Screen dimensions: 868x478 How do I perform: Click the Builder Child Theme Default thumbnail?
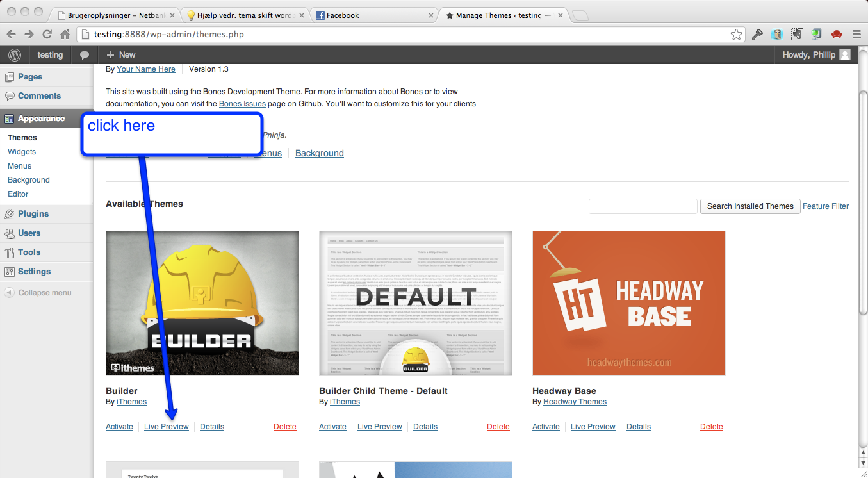(x=416, y=303)
